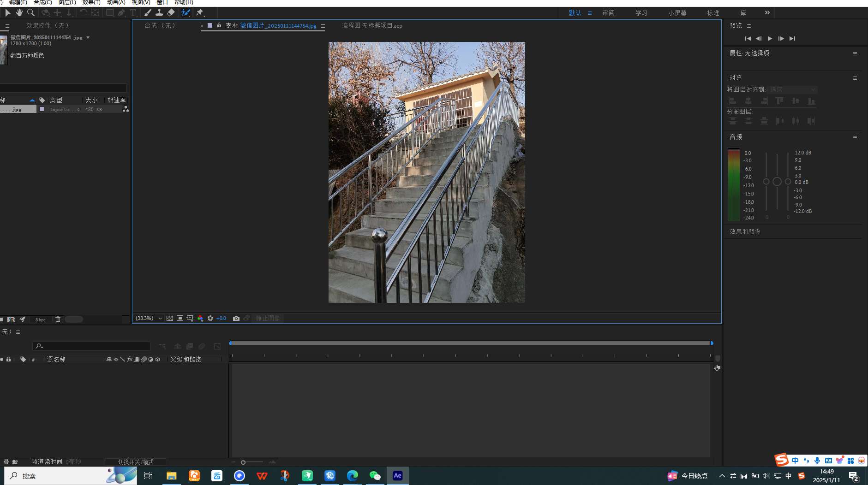This screenshot has width=868, height=485.
Task: Delete selected project item with trash icon
Action: click(58, 319)
